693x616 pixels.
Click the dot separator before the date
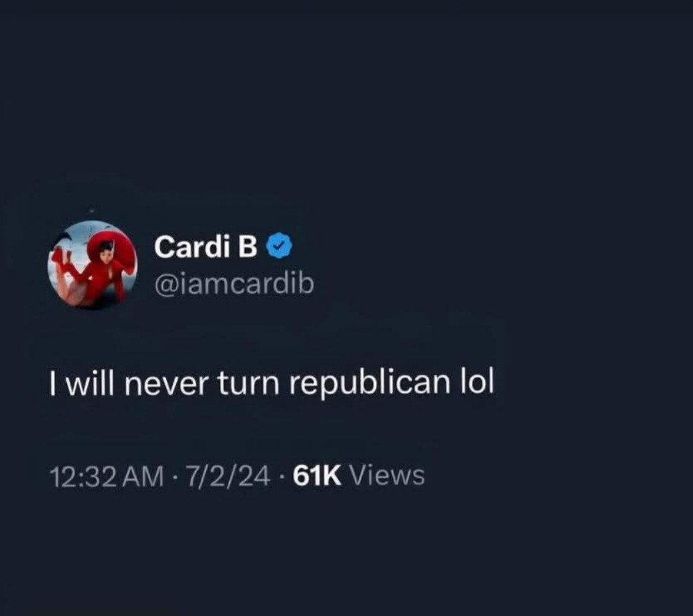(175, 477)
